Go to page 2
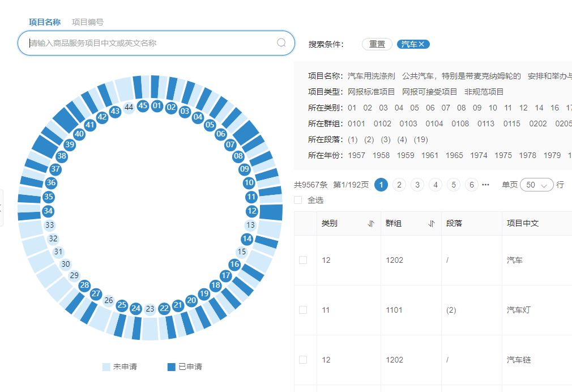Image resolution: width=572 pixels, height=392 pixels. click(399, 185)
